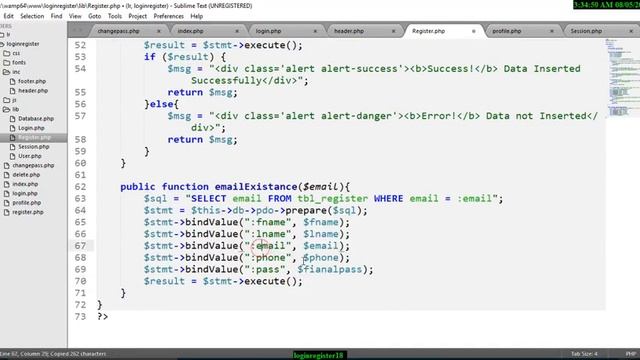Open delete.php in the sidebar
The width and height of the screenshot is (640, 360).
(26, 175)
